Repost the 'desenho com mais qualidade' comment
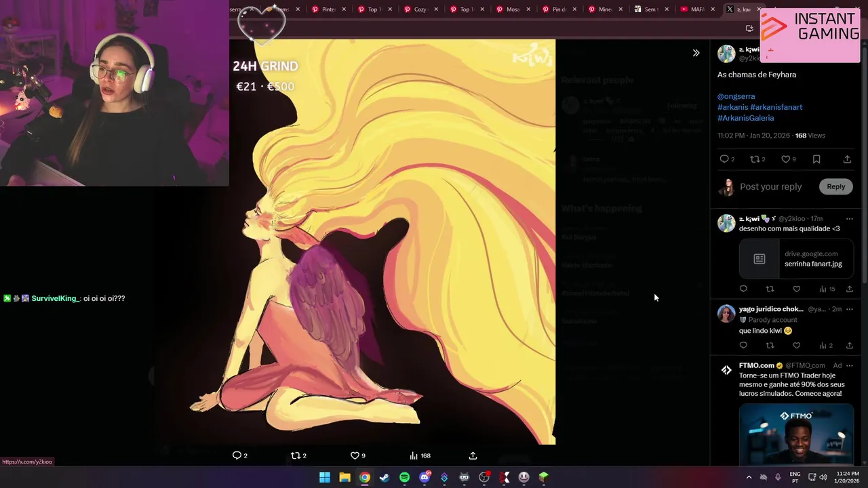868x488 pixels. coord(770,289)
